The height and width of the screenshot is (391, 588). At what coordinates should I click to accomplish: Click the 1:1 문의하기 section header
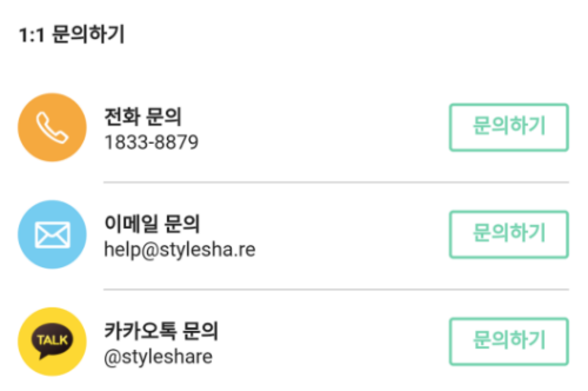pyautogui.click(x=72, y=34)
